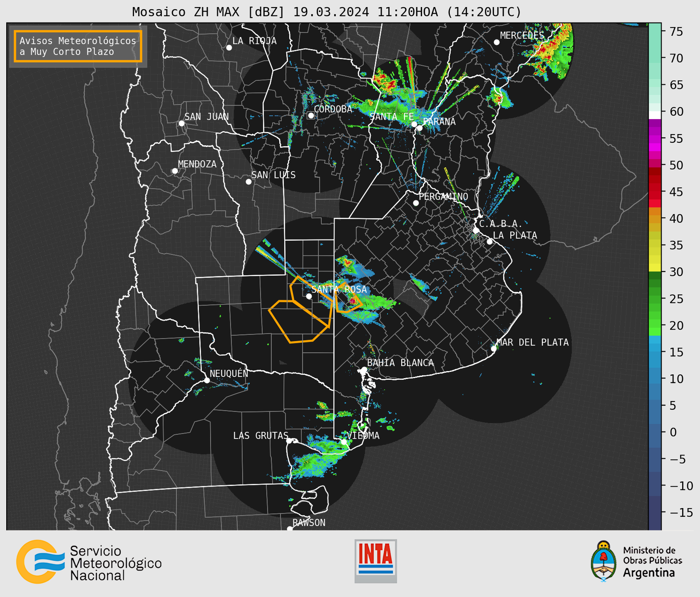This screenshot has width=700, height=597.
Task: Select the Santa Rosa city marker dot
Action: point(309,296)
